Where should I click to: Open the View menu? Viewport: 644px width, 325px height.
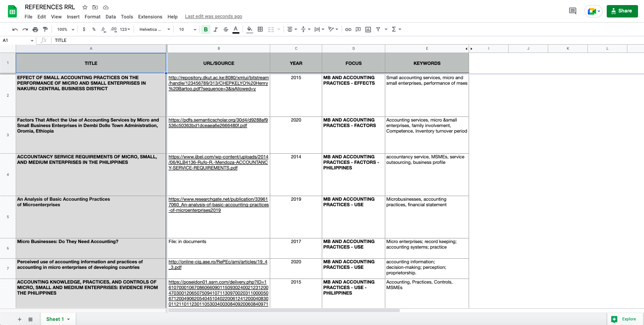(x=56, y=17)
